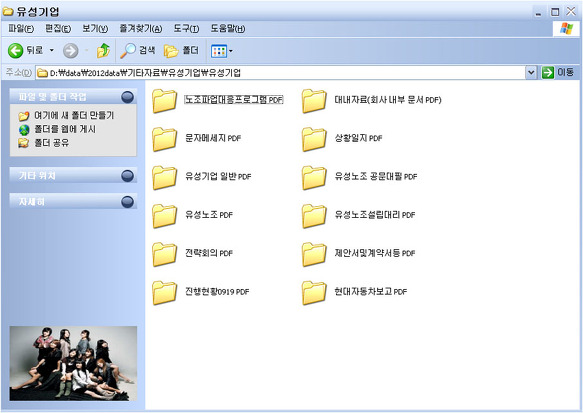This screenshot has height=413, width=583.
Task: Open the address bar dropdown arrow
Action: pos(531,72)
